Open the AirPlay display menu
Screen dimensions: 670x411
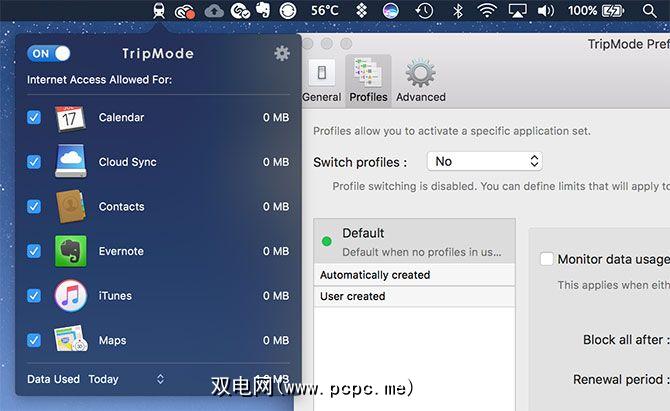click(x=517, y=11)
